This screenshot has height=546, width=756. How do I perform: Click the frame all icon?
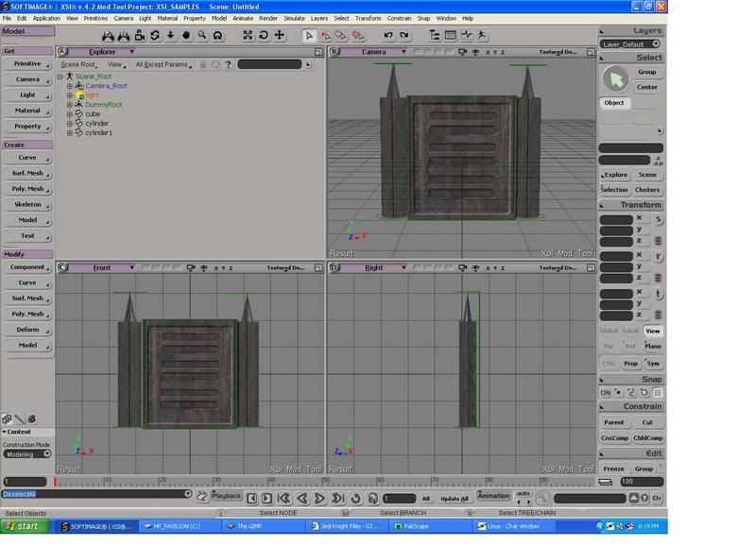tap(248, 35)
